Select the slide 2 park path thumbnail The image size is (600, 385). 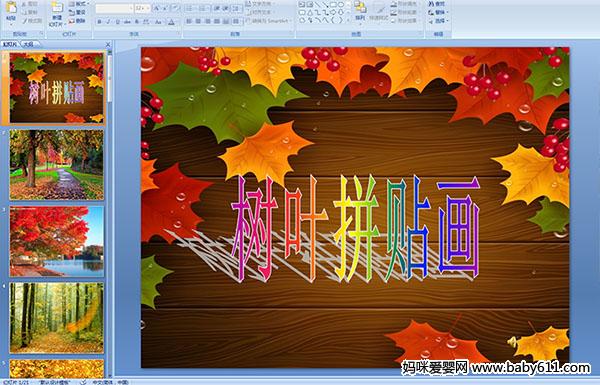(56, 165)
